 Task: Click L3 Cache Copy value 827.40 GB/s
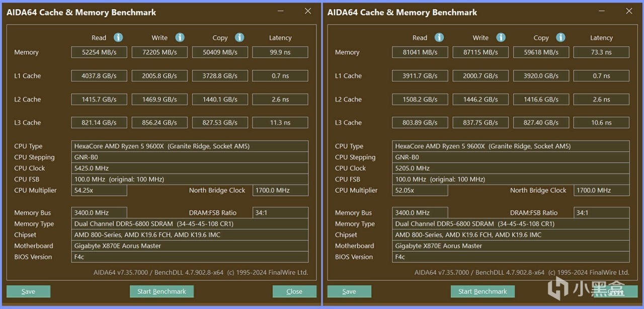[541, 123]
